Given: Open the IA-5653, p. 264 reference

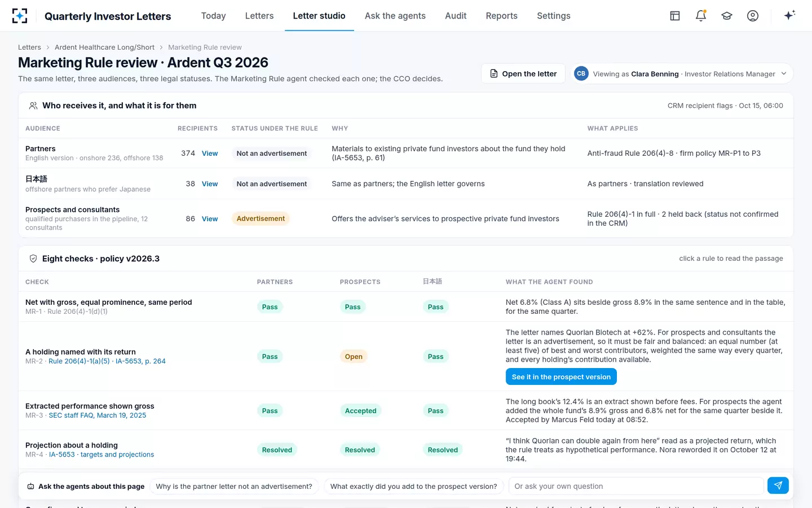Looking at the screenshot, I should click(140, 361).
